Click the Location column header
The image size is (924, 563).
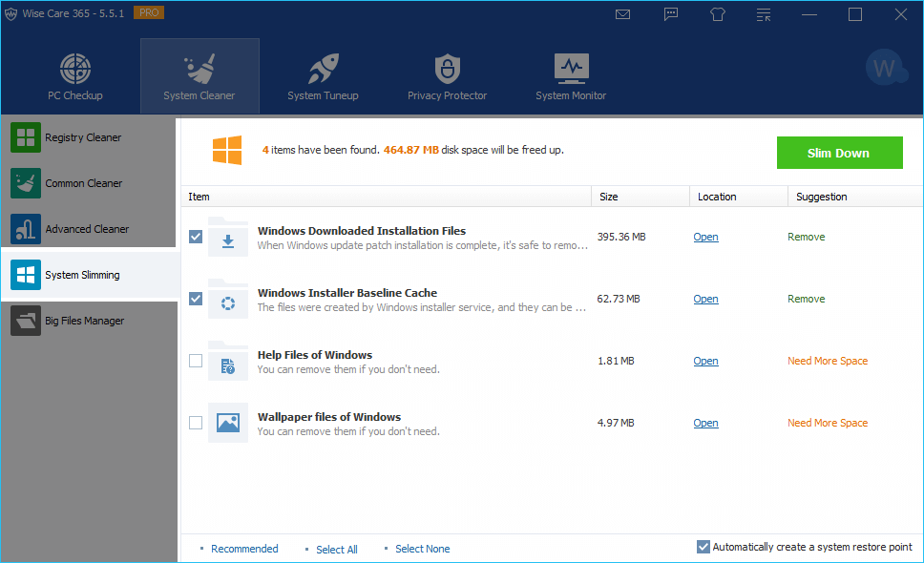[739, 197]
